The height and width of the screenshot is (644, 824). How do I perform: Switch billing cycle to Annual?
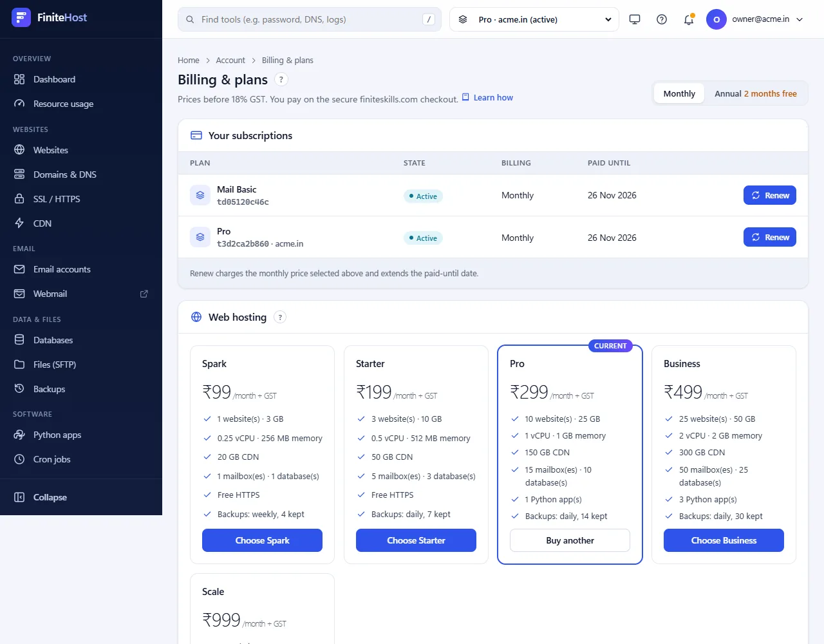point(756,93)
